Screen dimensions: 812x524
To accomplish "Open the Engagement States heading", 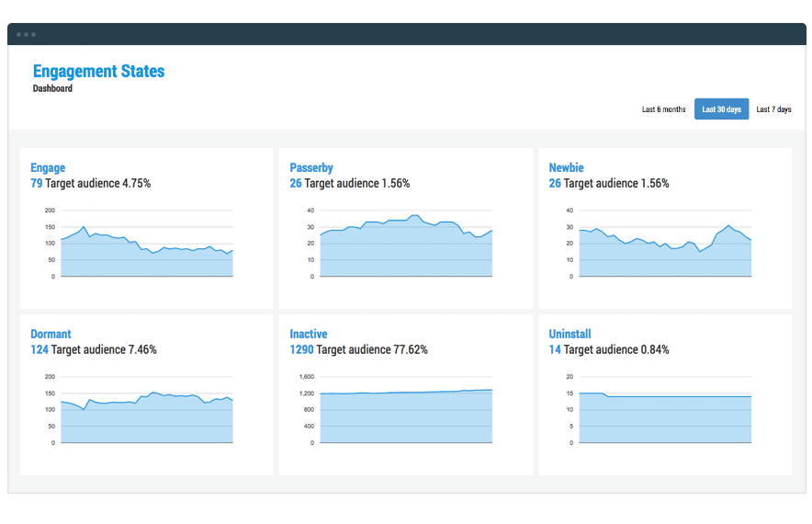I will click(99, 72).
